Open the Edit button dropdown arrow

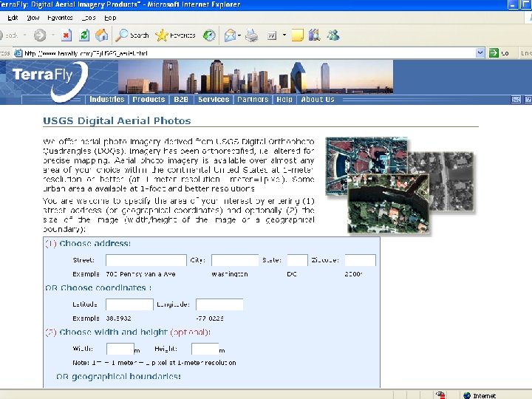[284, 35]
